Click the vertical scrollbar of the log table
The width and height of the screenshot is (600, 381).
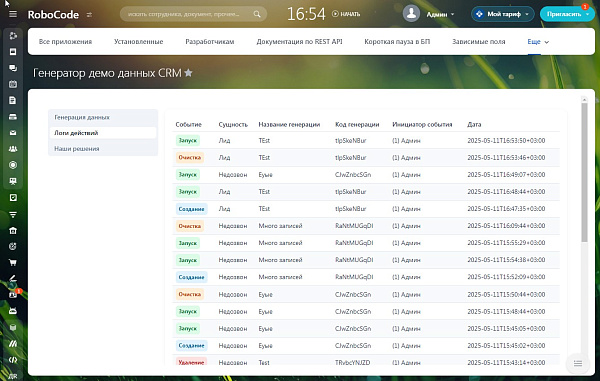coord(584,172)
